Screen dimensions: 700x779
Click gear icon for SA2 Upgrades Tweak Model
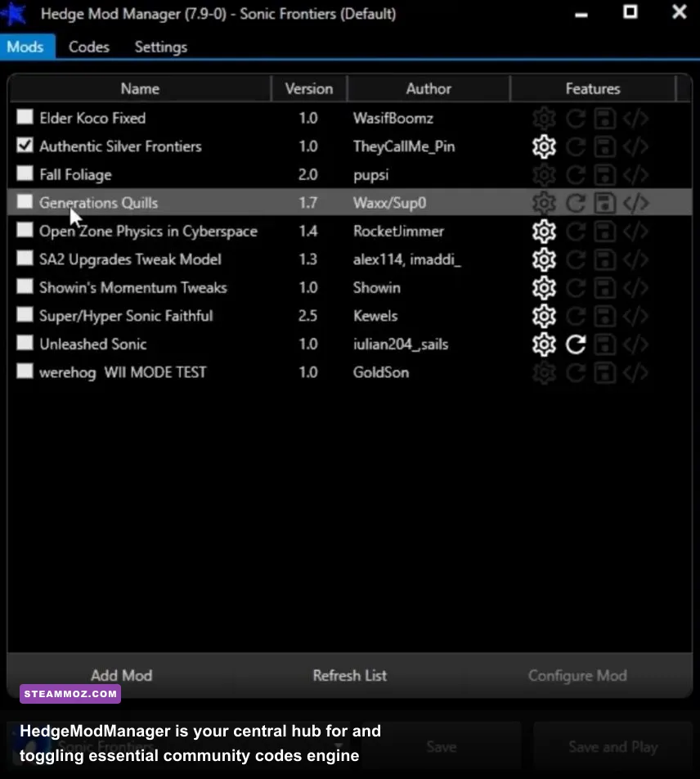[544, 260]
